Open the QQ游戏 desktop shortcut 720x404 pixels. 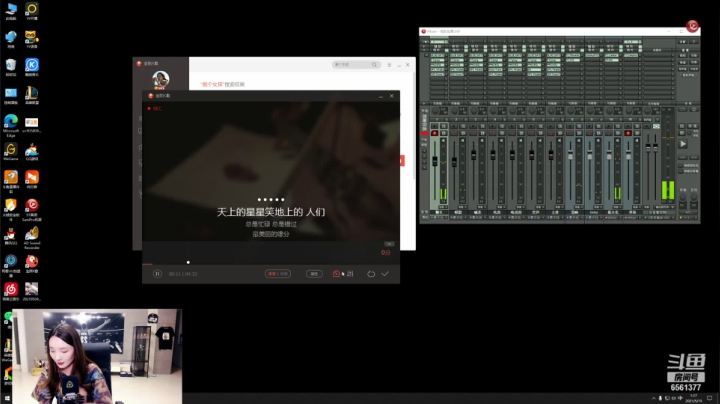[32, 152]
